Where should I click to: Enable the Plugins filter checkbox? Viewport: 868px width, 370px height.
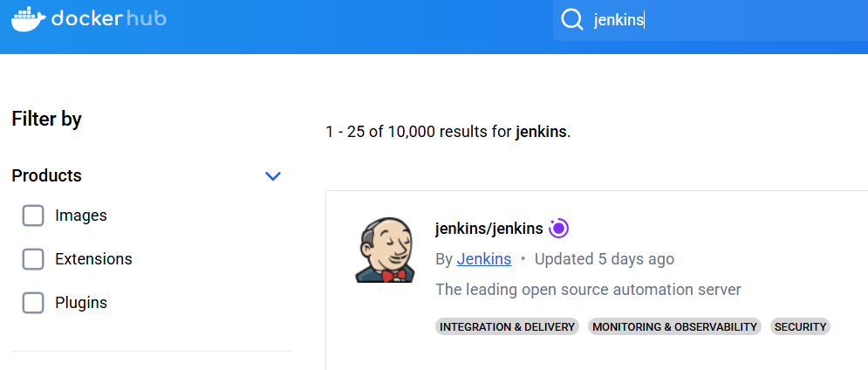[x=32, y=303]
